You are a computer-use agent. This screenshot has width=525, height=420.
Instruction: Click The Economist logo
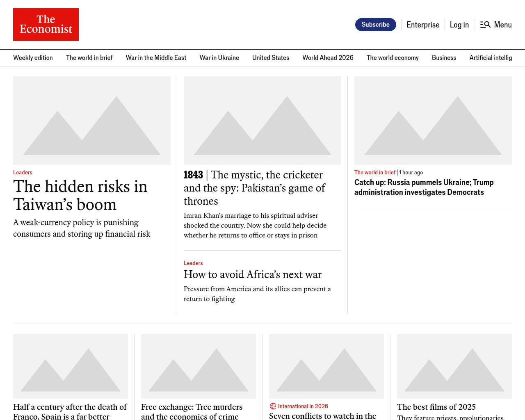(x=46, y=25)
